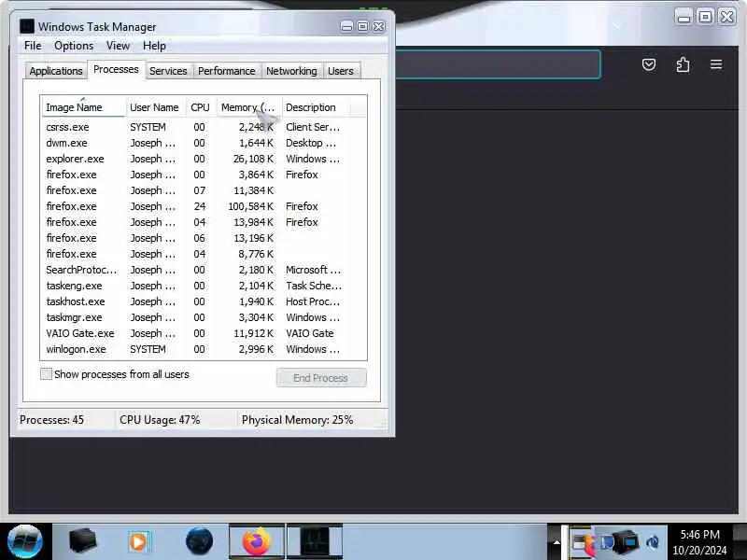Sort by User Name column header
Viewport: 747px width, 560px height.
(x=155, y=107)
